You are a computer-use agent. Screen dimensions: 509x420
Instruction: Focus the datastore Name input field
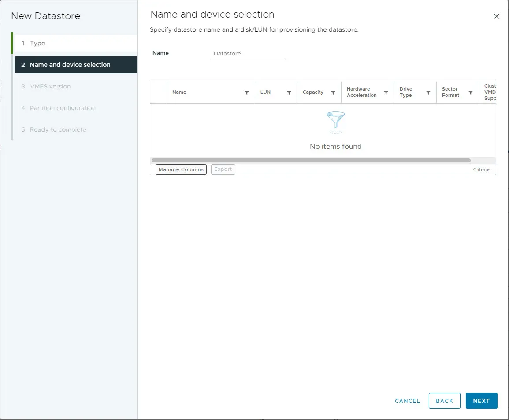pyautogui.click(x=247, y=54)
